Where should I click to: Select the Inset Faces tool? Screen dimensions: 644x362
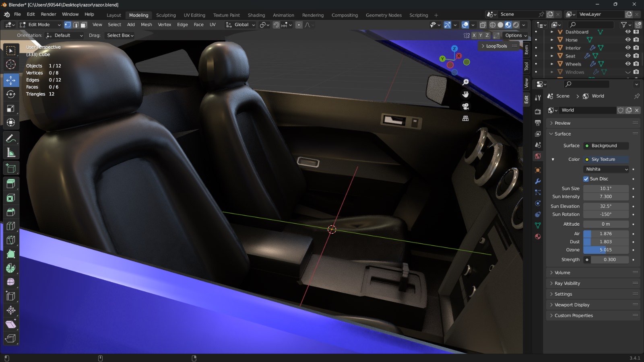[11, 198]
